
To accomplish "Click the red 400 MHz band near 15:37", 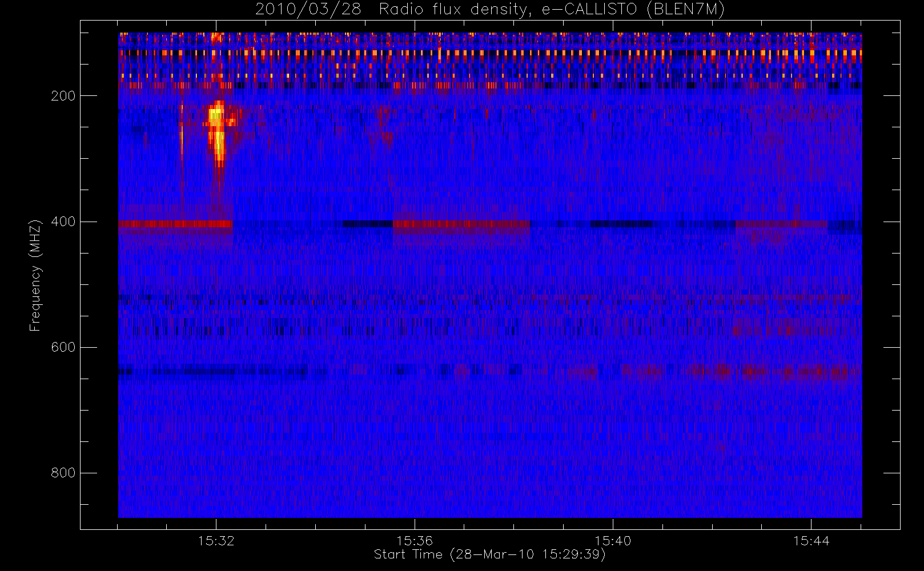I will click(x=461, y=224).
